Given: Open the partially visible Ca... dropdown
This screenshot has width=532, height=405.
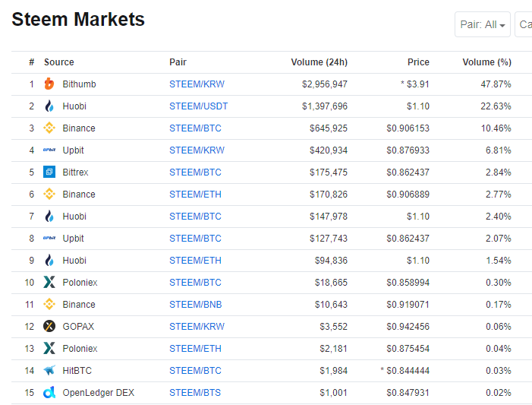Looking at the screenshot, I should point(524,24).
